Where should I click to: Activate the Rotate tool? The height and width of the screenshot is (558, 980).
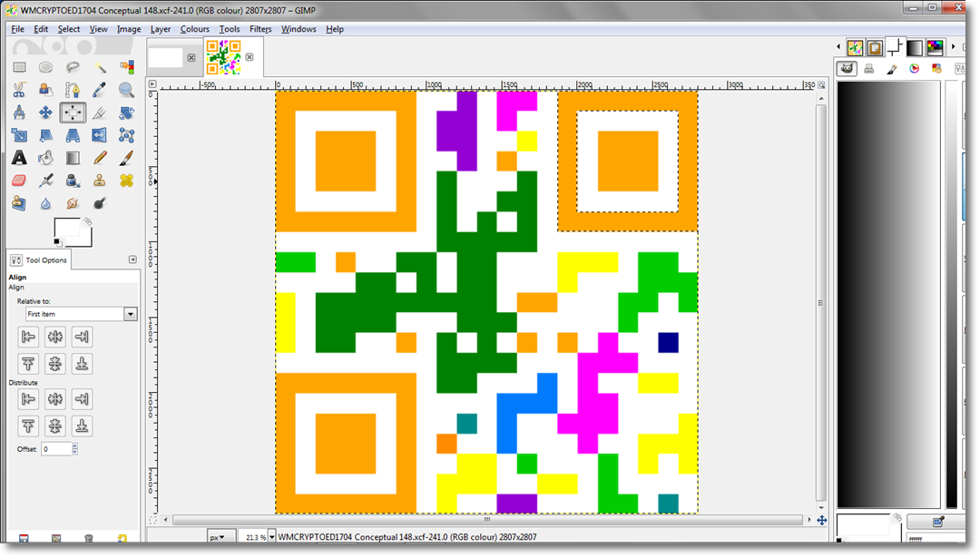click(126, 113)
